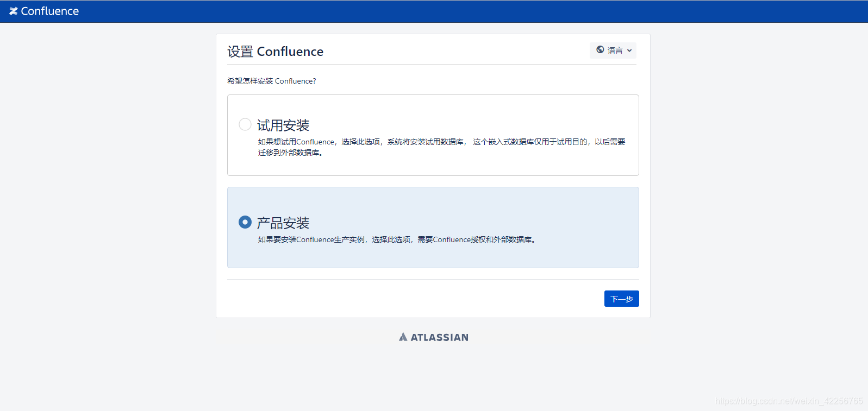Click the Atlassian logo in footer
Viewport: 868px width, 411px height.
pos(433,337)
